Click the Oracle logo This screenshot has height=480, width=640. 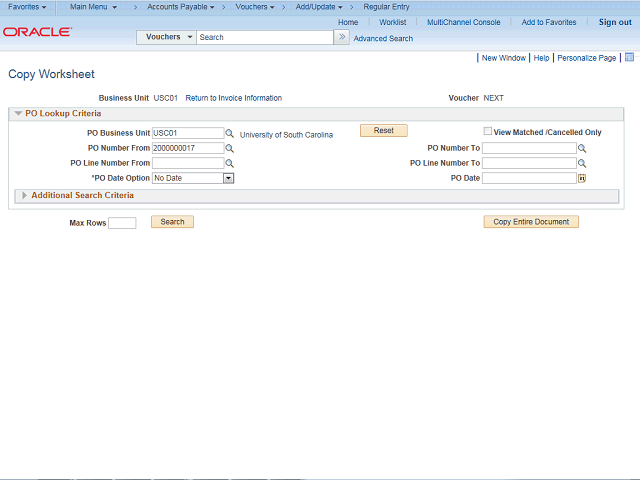(38, 32)
